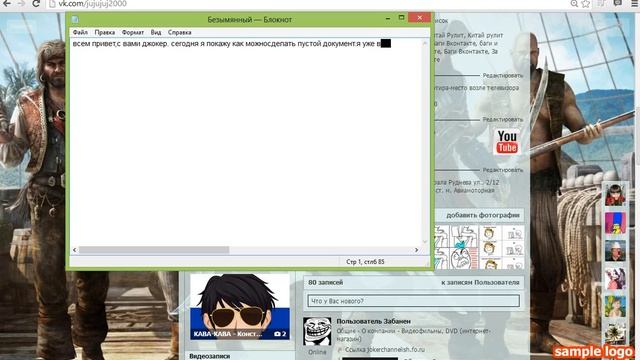Click the Notepad icon in the title bar

pyautogui.click(x=75, y=19)
